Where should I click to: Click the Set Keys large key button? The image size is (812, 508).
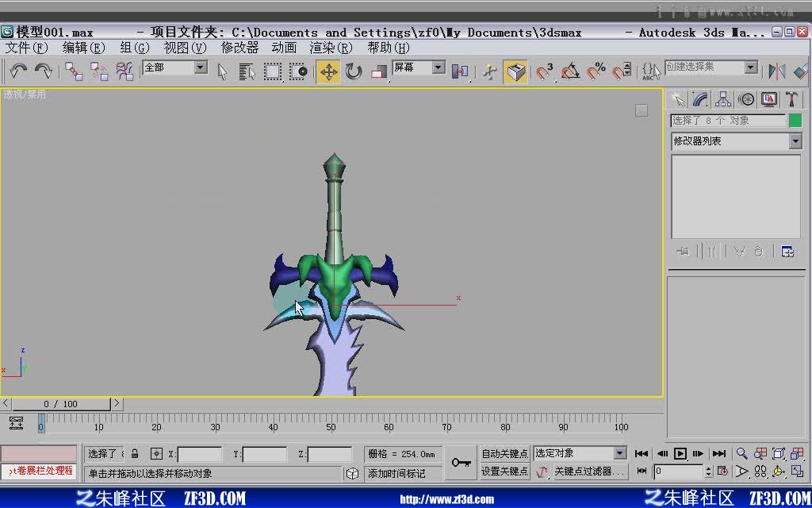pos(461,463)
